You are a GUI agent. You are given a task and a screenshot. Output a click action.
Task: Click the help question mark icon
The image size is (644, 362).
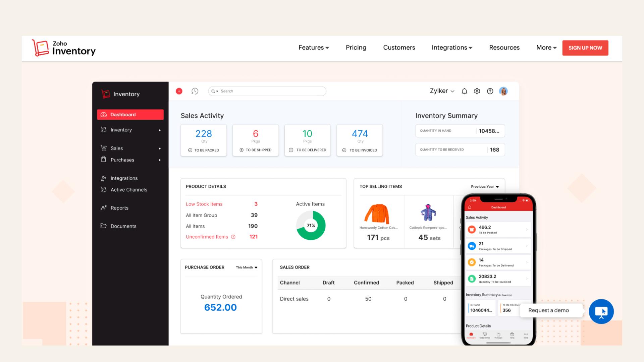pyautogui.click(x=490, y=91)
